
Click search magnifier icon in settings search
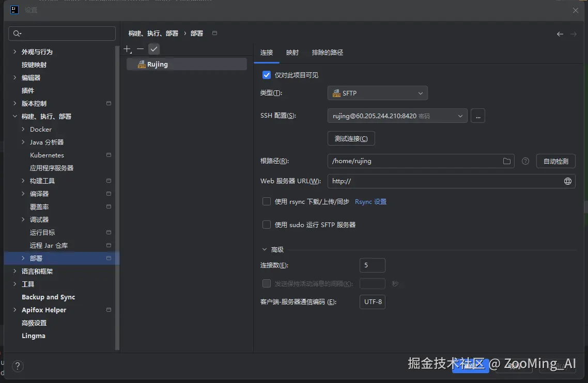pyautogui.click(x=17, y=34)
